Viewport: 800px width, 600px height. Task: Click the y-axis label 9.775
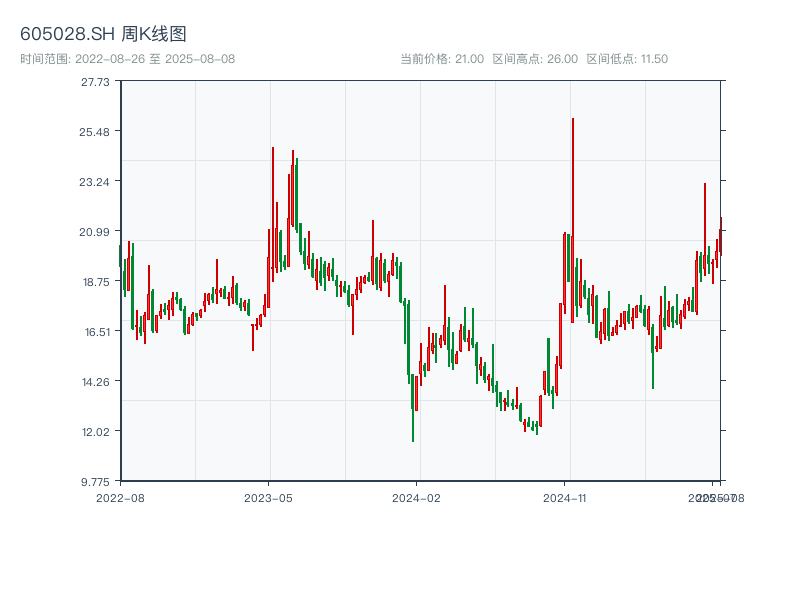tap(95, 482)
